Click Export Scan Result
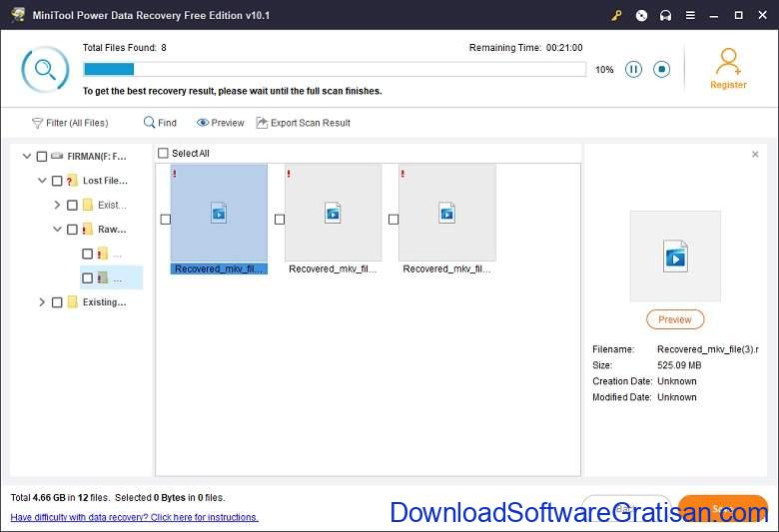The width and height of the screenshot is (779, 532). click(x=303, y=123)
